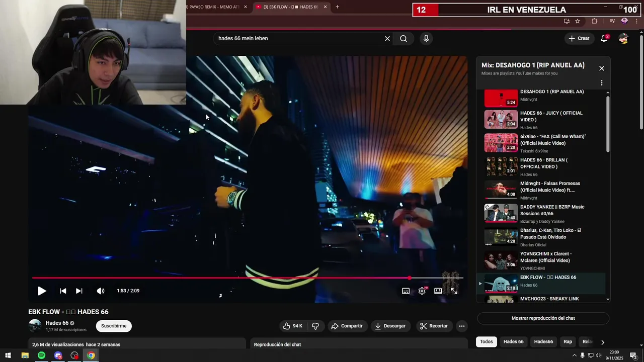Open the Hades 66 channel name link

(57, 323)
